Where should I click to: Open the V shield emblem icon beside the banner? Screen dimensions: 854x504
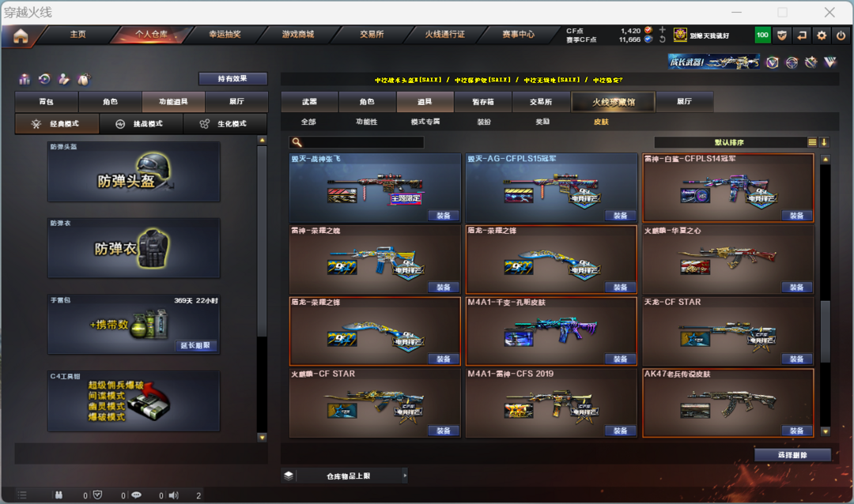click(773, 62)
